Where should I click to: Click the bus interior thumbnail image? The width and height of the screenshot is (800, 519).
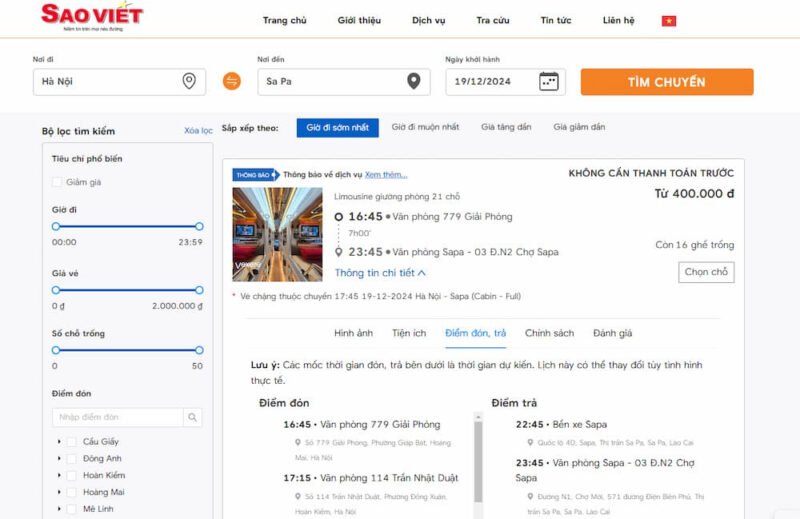point(277,234)
